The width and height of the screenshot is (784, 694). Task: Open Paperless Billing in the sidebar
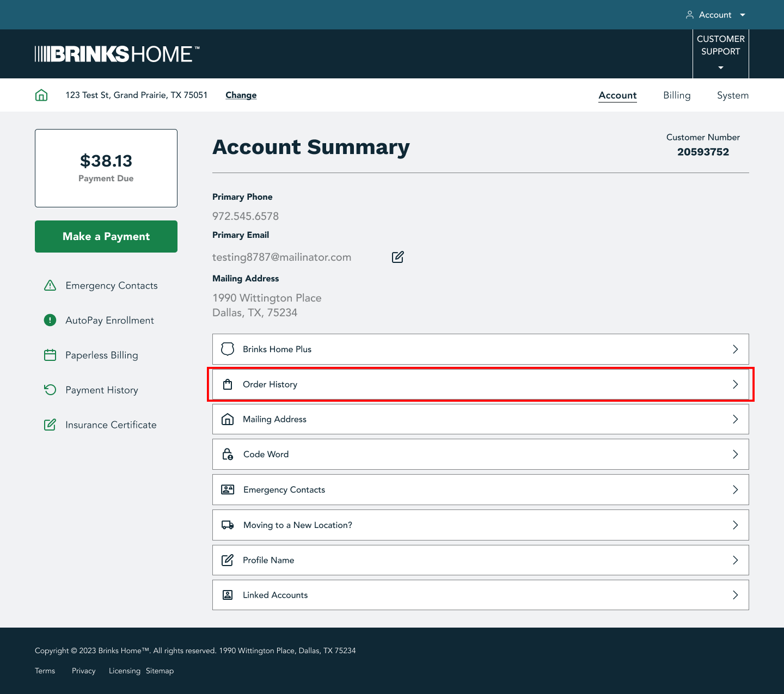pyautogui.click(x=102, y=355)
